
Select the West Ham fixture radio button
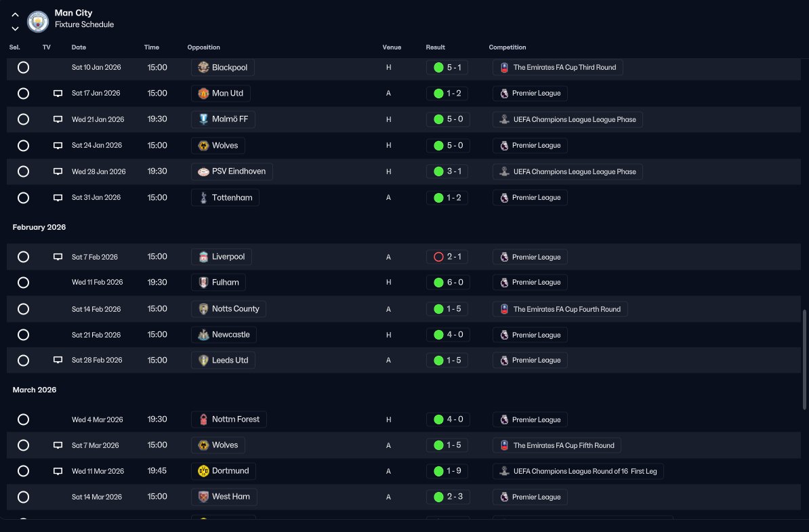(23, 497)
